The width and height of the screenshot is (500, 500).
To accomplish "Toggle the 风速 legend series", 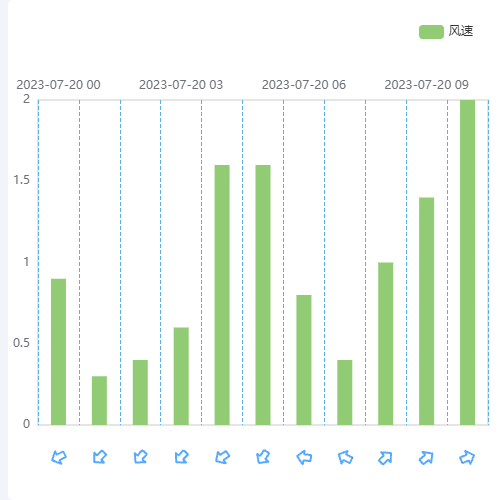I will (x=446, y=31).
